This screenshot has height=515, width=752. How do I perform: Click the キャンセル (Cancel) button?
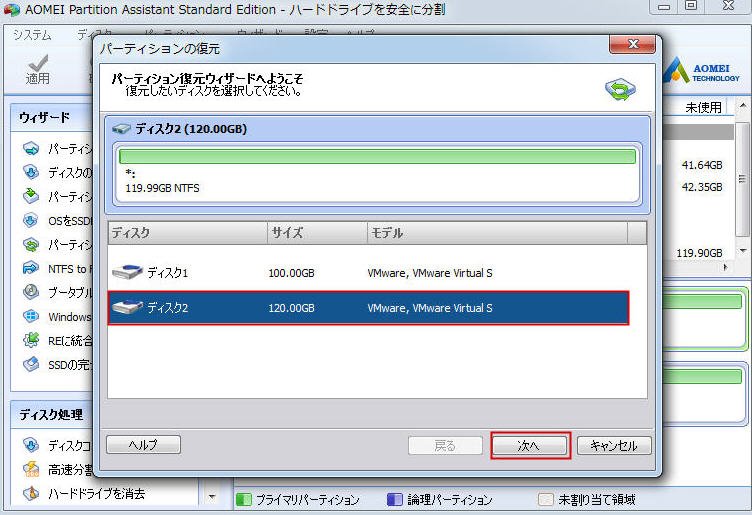pyautogui.click(x=614, y=445)
